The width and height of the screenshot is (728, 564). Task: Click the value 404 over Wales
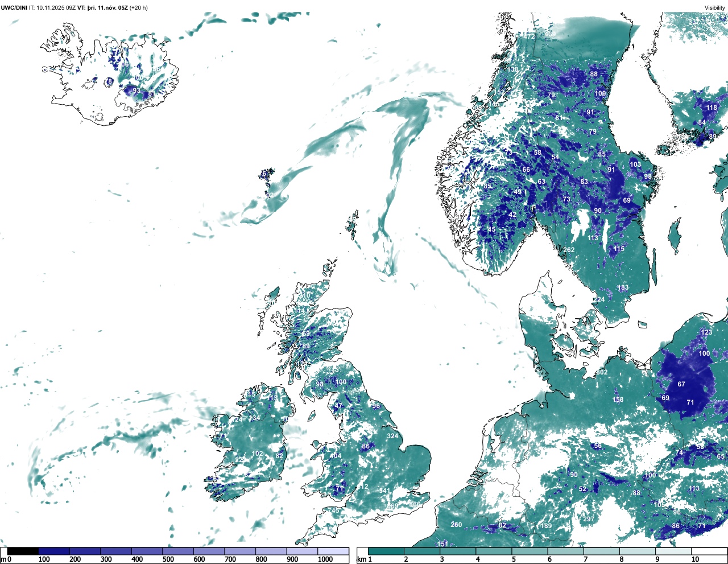tap(336, 456)
